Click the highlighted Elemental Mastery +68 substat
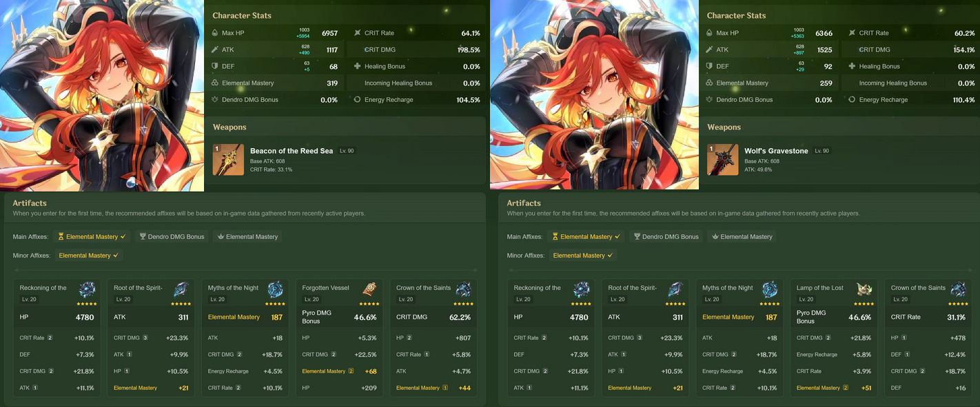 [x=339, y=371]
